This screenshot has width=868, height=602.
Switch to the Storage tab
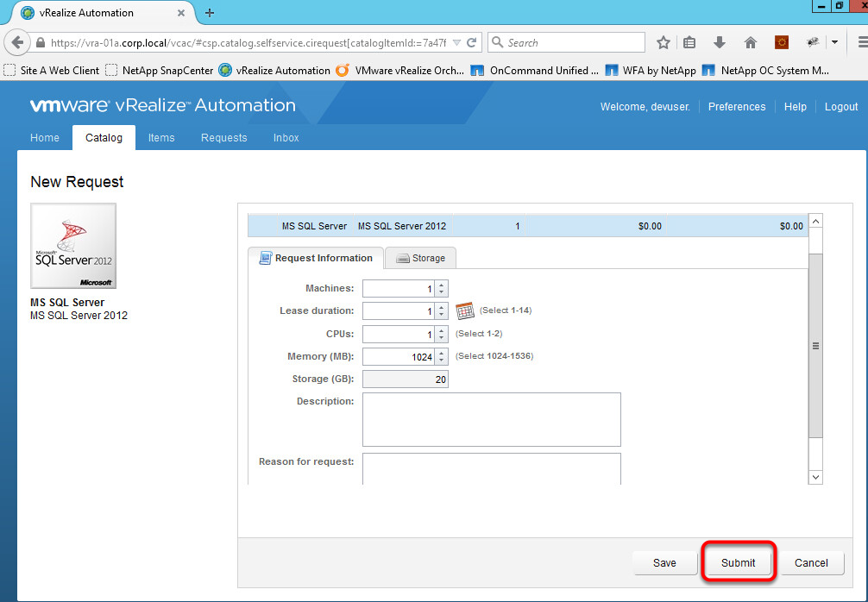click(x=421, y=259)
